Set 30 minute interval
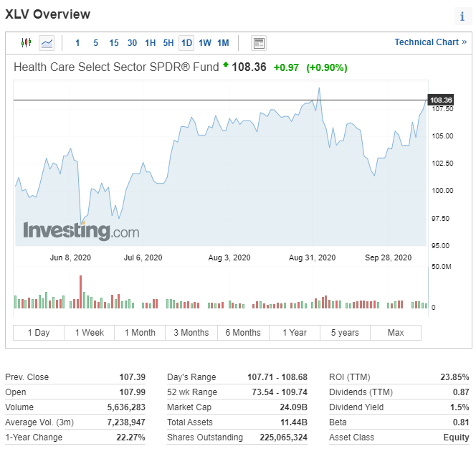This screenshot has width=476, height=454. coord(132,43)
